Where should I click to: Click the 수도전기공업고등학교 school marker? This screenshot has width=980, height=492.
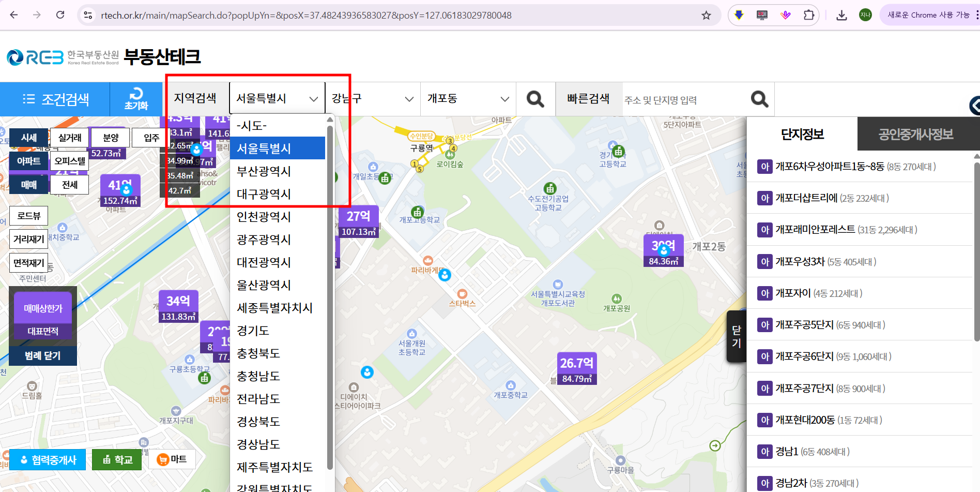550,188
